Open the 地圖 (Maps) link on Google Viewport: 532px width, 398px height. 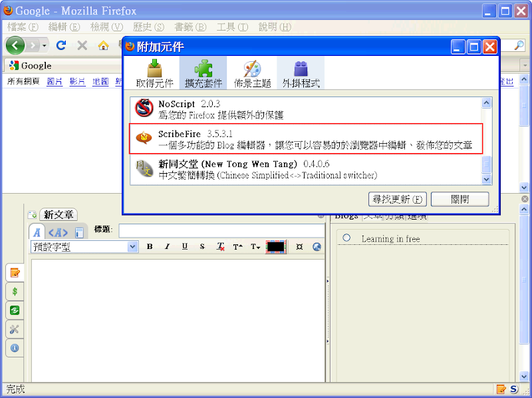pyautogui.click(x=100, y=81)
